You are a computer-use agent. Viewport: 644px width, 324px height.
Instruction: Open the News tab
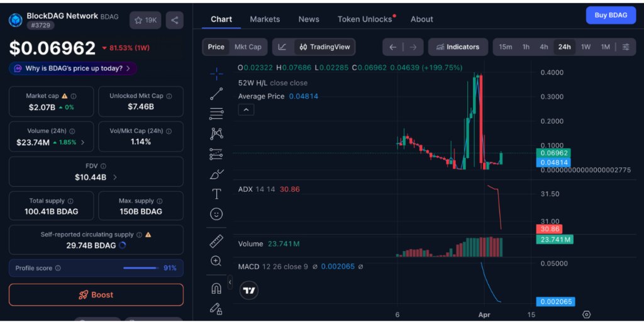[x=309, y=20]
